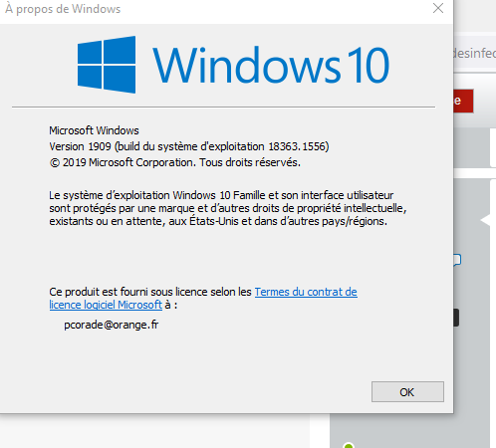Click the Windows 10 Famille paragraph text
The height and width of the screenshot is (448, 496).
coord(228,208)
